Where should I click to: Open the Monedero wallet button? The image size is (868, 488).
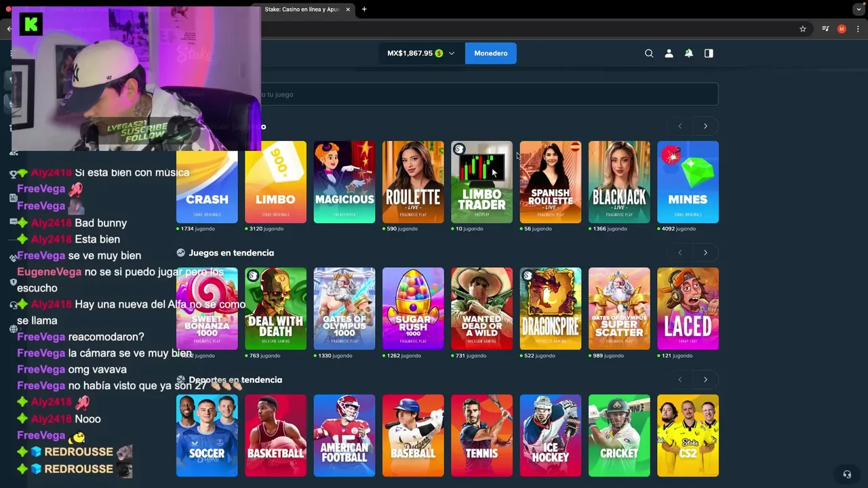tap(491, 54)
